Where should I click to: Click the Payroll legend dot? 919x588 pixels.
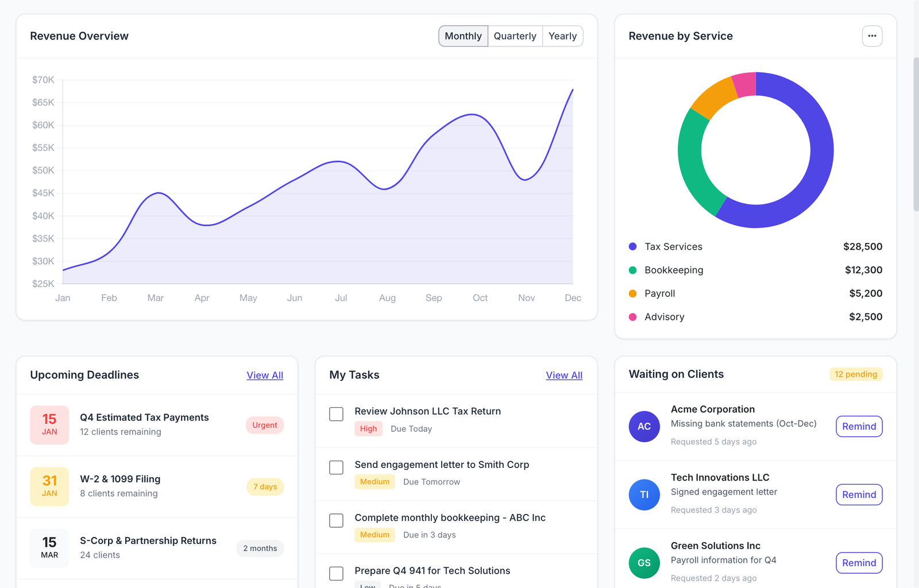click(x=632, y=293)
